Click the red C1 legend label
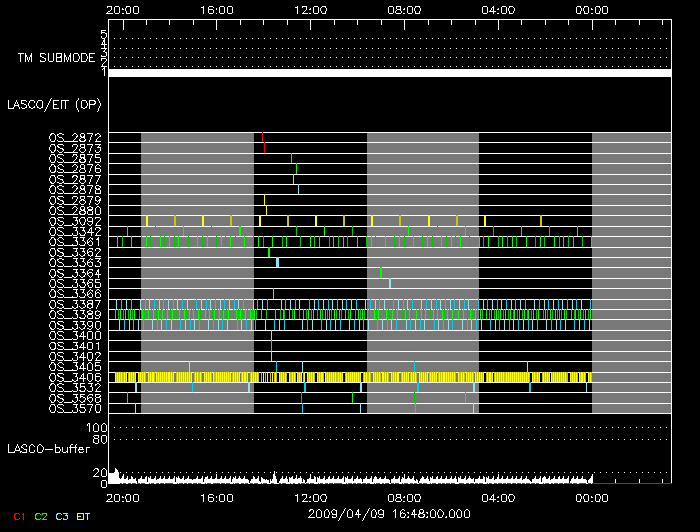Viewport: 700px width, 532px height. click(17, 516)
